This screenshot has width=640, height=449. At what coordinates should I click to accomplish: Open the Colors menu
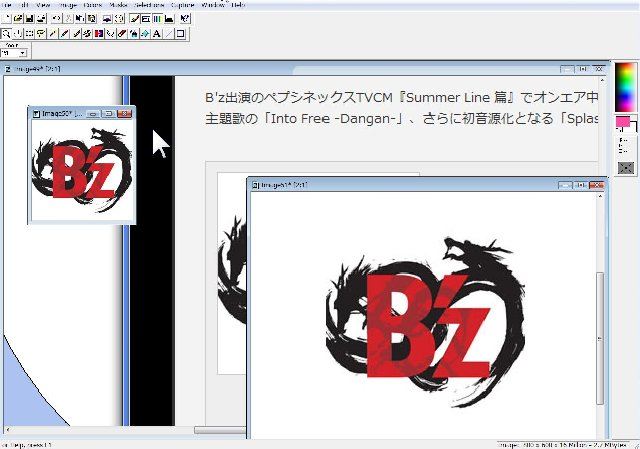click(93, 5)
